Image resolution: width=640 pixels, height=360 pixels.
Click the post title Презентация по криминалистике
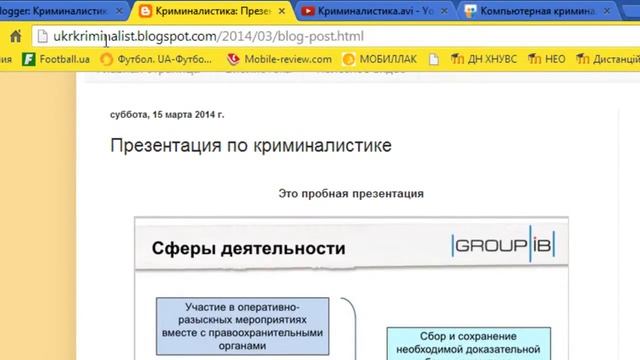251,146
